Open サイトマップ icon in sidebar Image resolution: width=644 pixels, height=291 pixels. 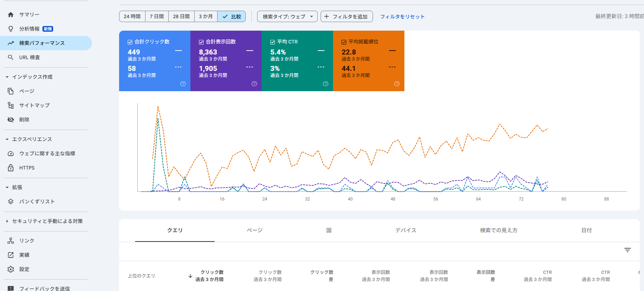click(x=11, y=105)
